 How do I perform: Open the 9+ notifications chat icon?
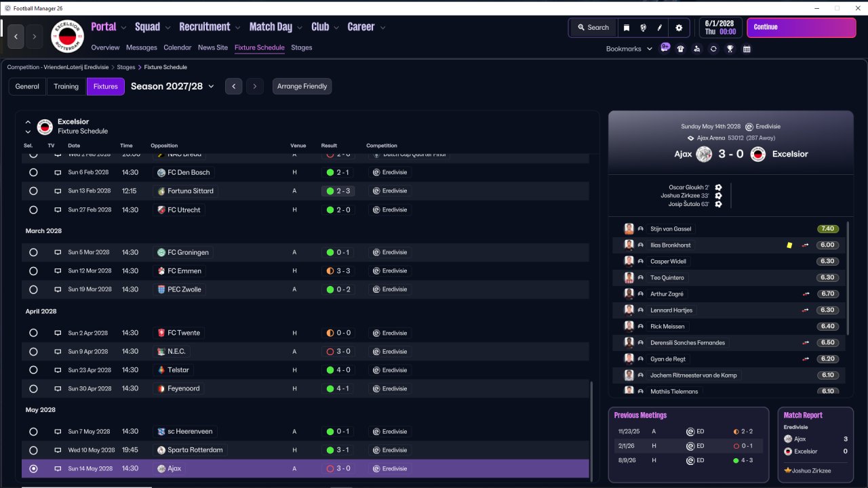[x=665, y=48]
